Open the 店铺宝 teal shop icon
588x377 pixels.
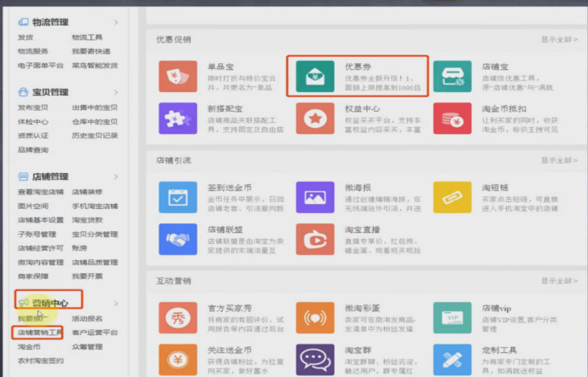coord(451,77)
